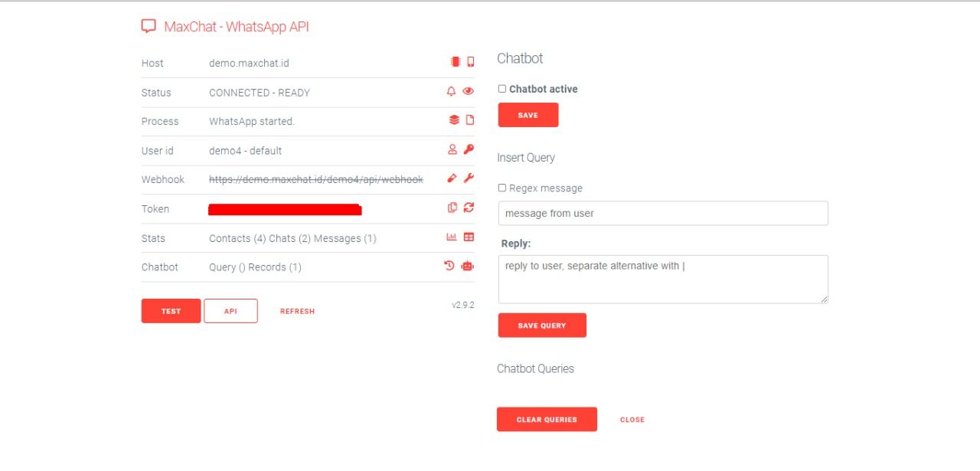Viewport: 980px width, 471px height.
Task: Click the bell icon in Status row
Action: pos(451,91)
